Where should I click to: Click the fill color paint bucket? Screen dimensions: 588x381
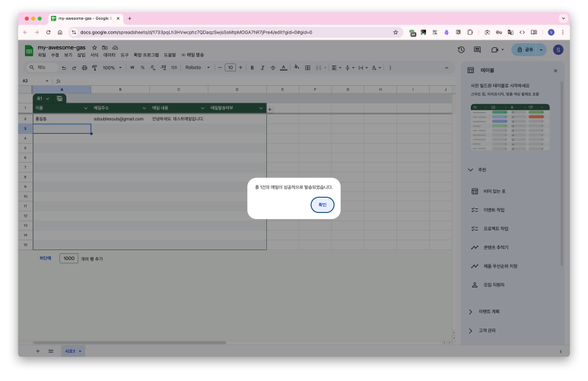click(x=295, y=67)
